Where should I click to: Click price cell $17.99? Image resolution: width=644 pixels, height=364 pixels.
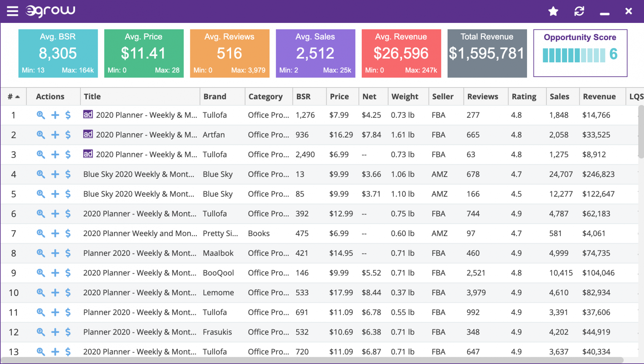[x=341, y=292]
